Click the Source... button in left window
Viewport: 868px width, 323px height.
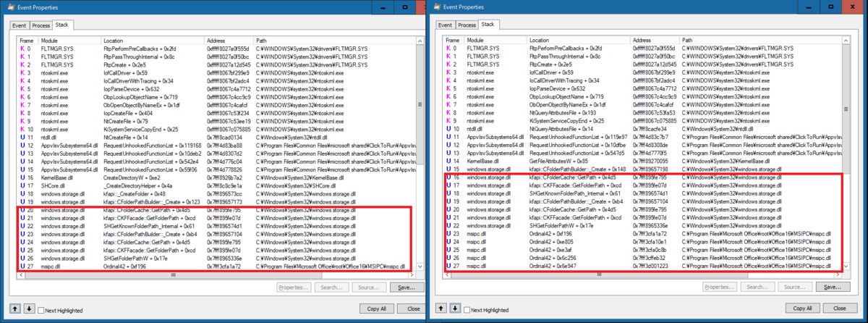[x=368, y=288]
